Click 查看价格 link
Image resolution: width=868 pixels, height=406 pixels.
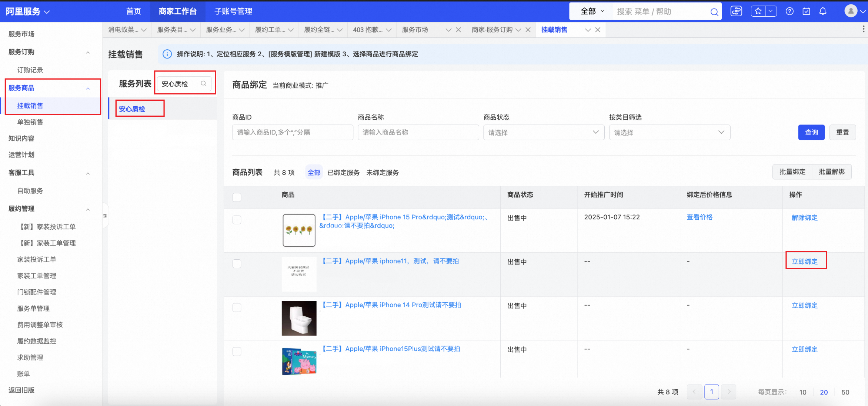point(700,217)
